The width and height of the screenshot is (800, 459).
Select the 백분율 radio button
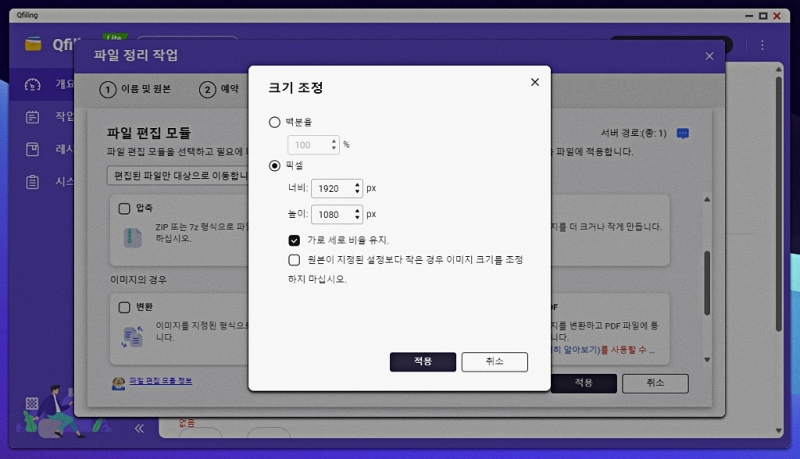click(275, 121)
